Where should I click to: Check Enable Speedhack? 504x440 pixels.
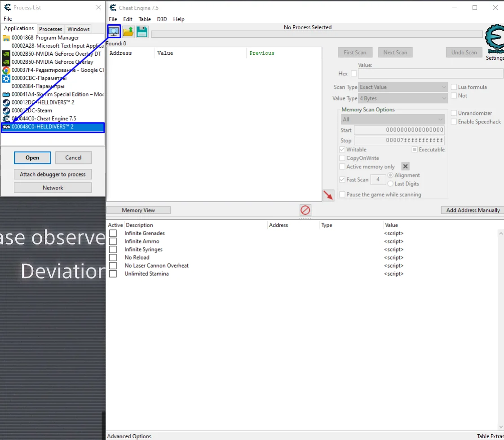coord(454,122)
